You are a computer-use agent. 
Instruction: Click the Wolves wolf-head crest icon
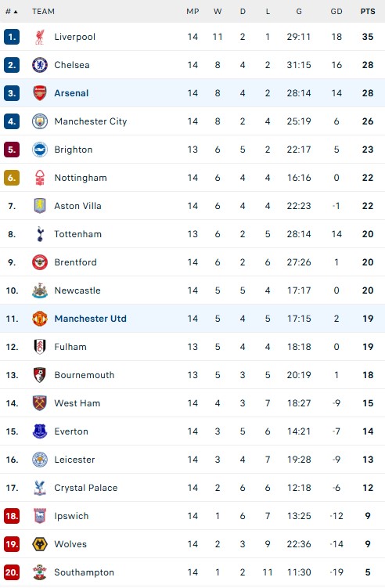(x=39, y=544)
